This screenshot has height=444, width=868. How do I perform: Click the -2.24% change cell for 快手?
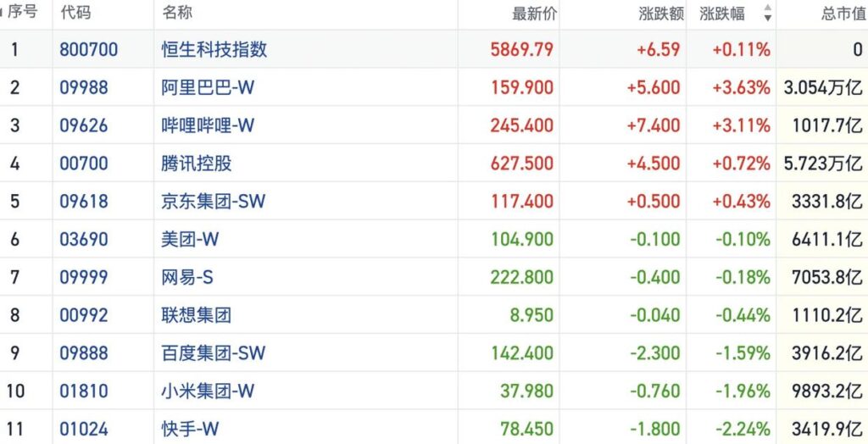point(741,430)
